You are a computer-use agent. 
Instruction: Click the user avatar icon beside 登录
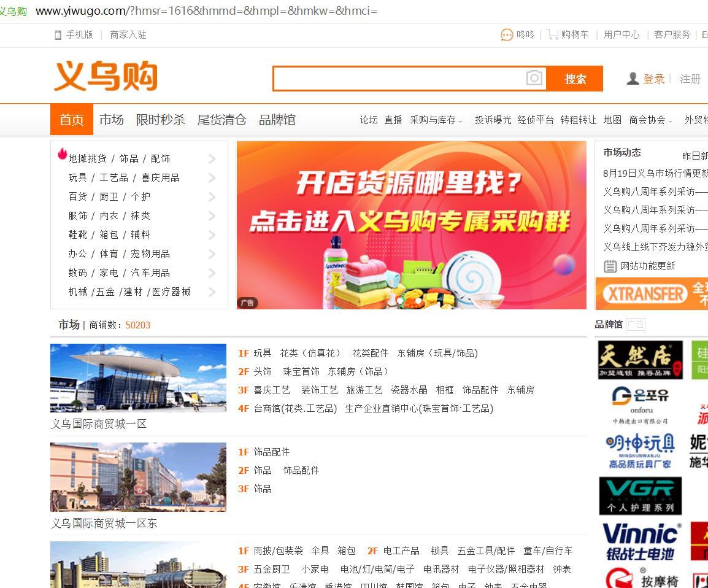(633, 79)
